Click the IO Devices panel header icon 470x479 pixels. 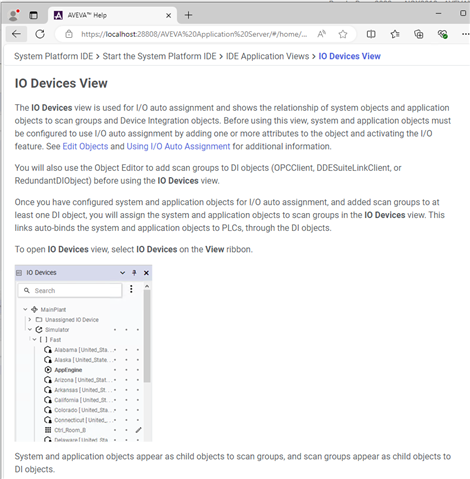point(19,273)
